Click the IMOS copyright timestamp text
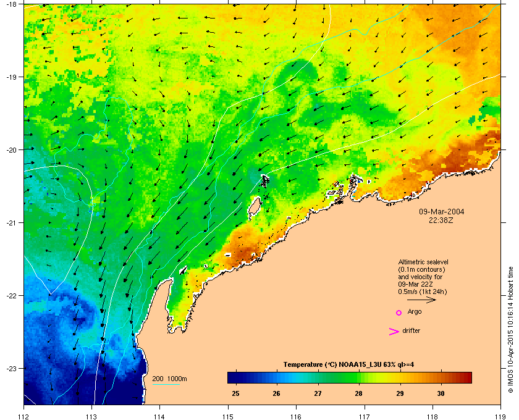 pos(510,330)
